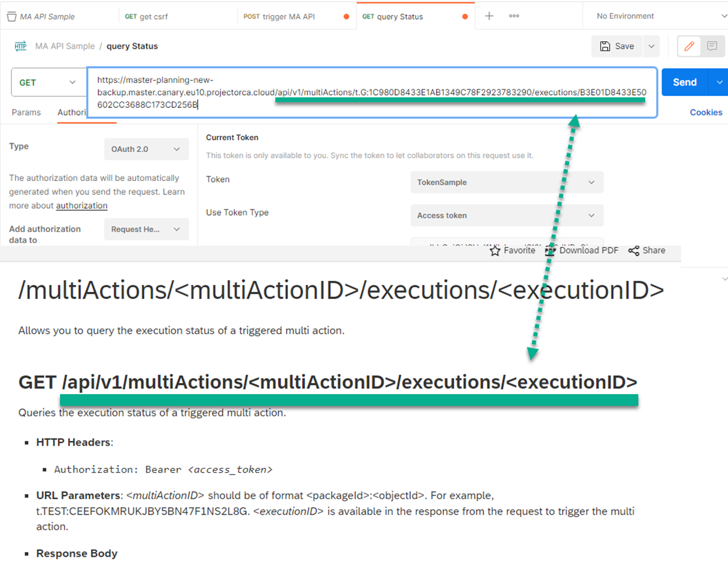
Task: Open the Request Headers authorization data dropdown
Action: click(146, 229)
